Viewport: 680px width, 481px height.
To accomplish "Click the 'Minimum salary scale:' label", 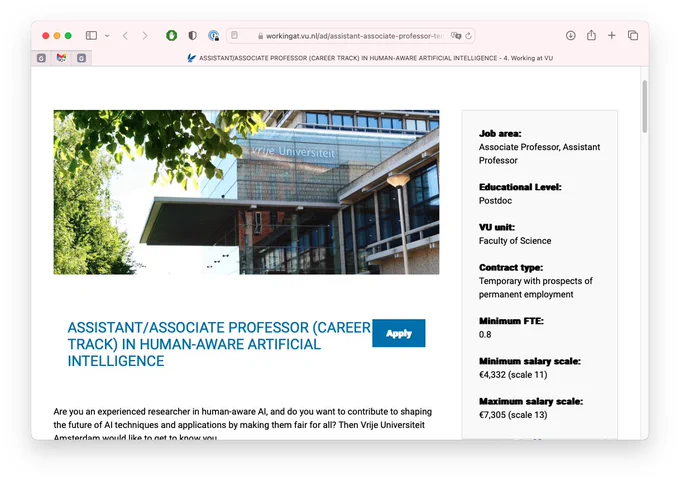I will point(530,361).
